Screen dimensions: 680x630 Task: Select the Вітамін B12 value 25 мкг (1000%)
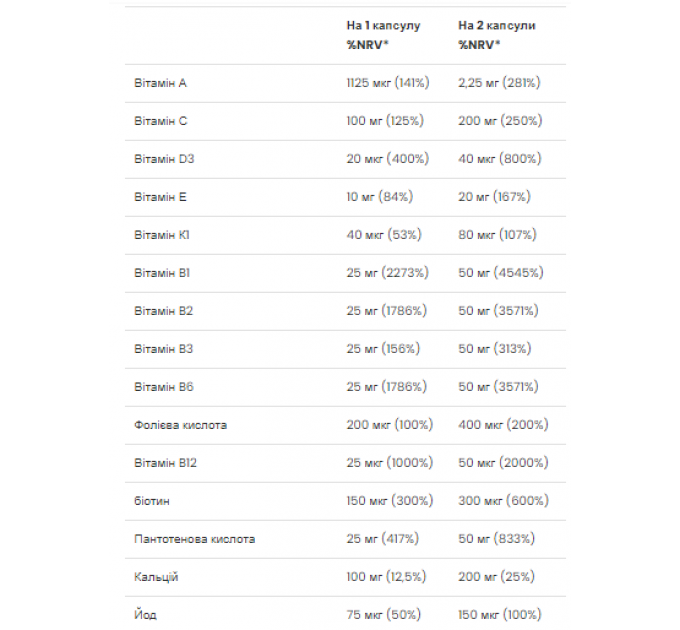coord(389,463)
